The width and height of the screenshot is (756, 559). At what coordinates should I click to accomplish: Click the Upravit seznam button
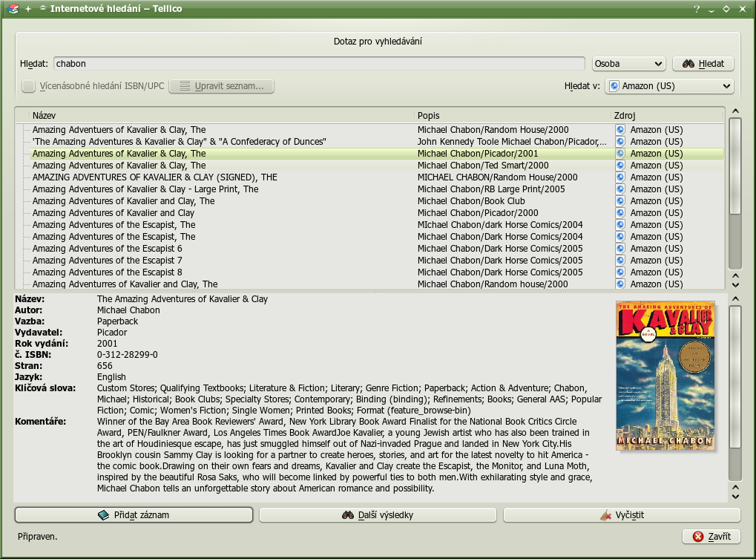click(221, 86)
